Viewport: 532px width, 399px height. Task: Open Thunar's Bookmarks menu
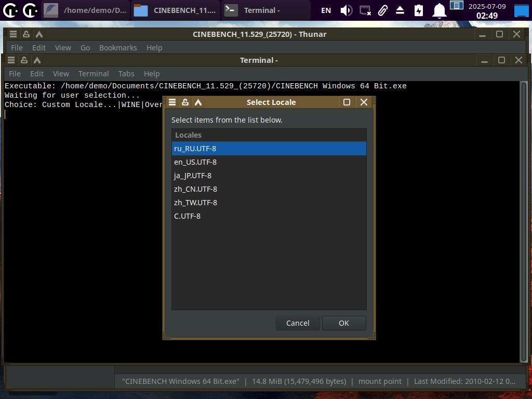[x=118, y=48]
